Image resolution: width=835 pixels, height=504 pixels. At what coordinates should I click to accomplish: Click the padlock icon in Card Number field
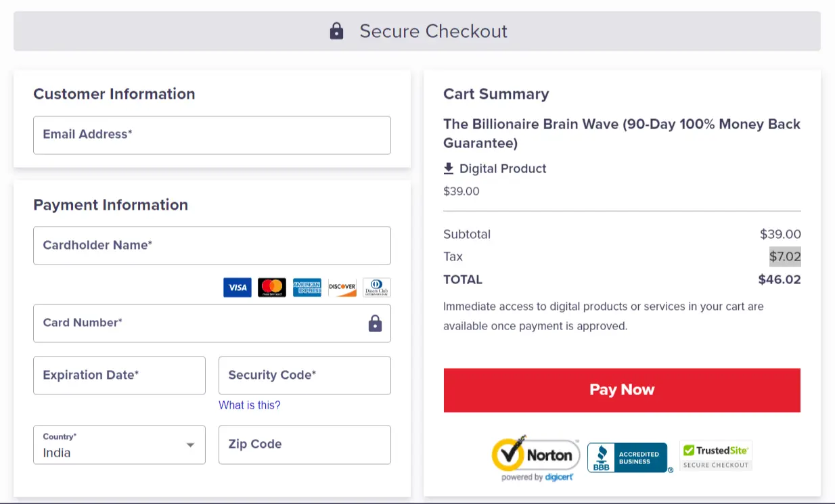point(375,323)
